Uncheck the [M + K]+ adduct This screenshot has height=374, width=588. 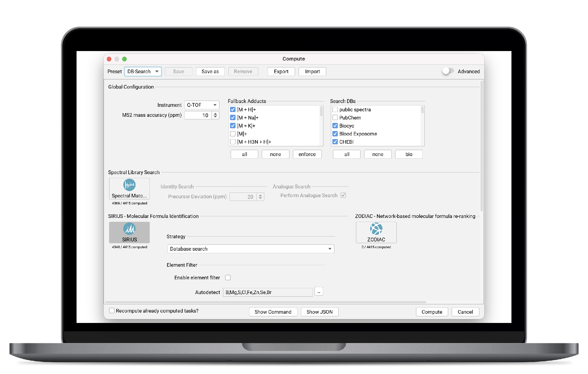pyautogui.click(x=233, y=126)
